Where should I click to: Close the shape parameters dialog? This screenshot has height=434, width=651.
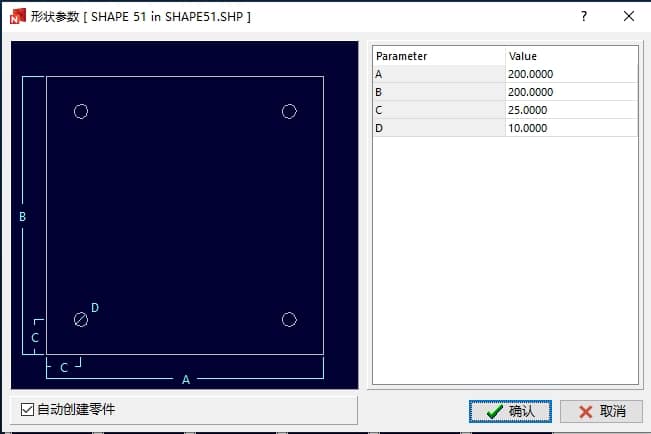629,16
